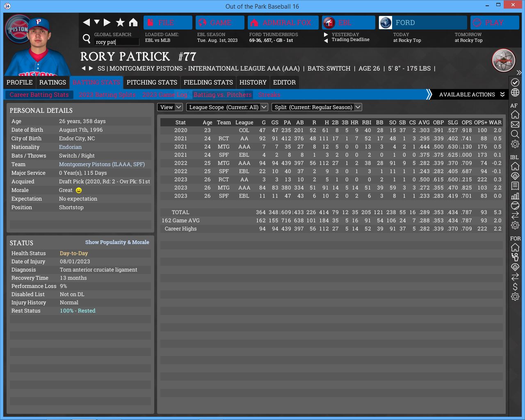
Task: Select the 2023 Batting Splits subtab
Action: tap(107, 95)
